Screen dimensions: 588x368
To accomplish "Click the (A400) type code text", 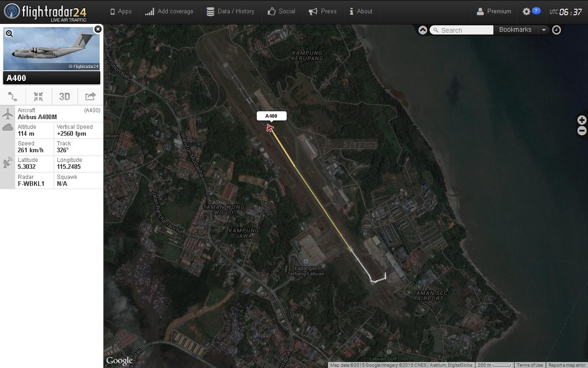I will 92,110.
